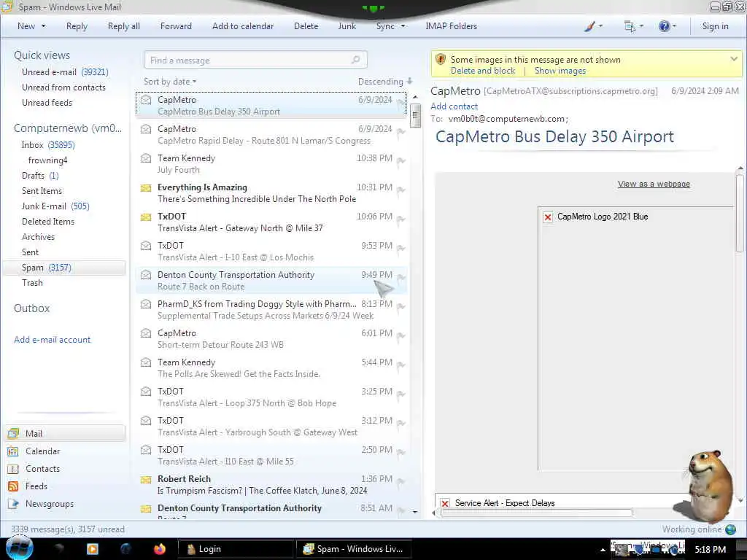The height and width of the screenshot is (560, 747).
Task: Click Add e-mail account link
Action: coord(52,340)
